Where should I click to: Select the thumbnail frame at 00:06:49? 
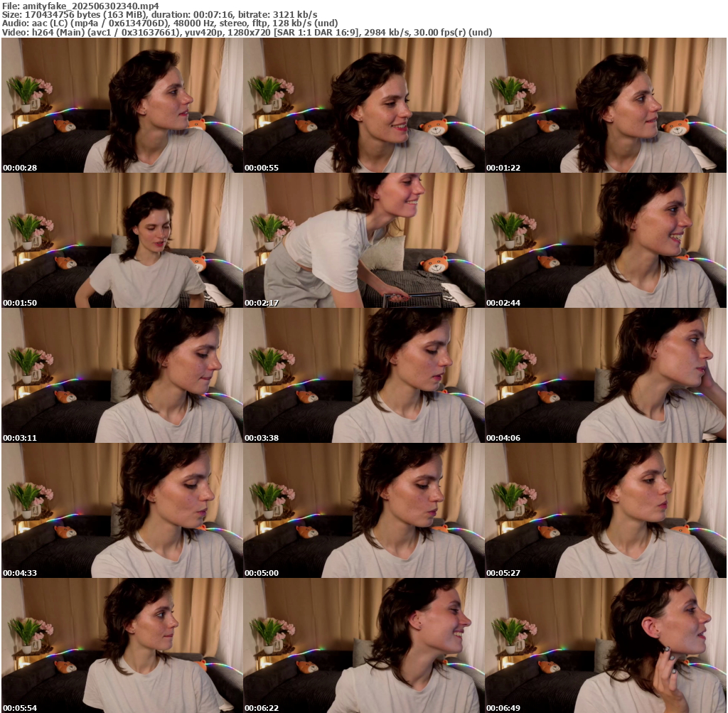[x=606, y=645]
